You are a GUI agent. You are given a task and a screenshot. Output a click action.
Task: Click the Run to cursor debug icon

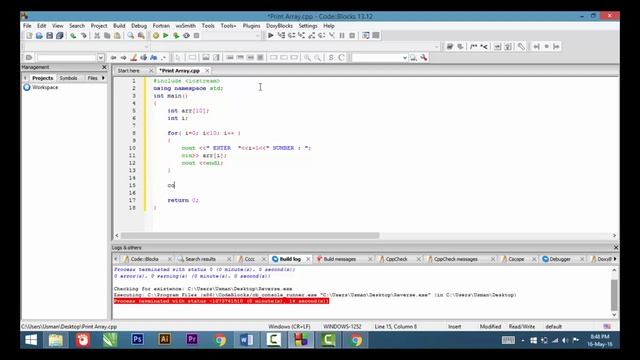[x=281, y=36]
